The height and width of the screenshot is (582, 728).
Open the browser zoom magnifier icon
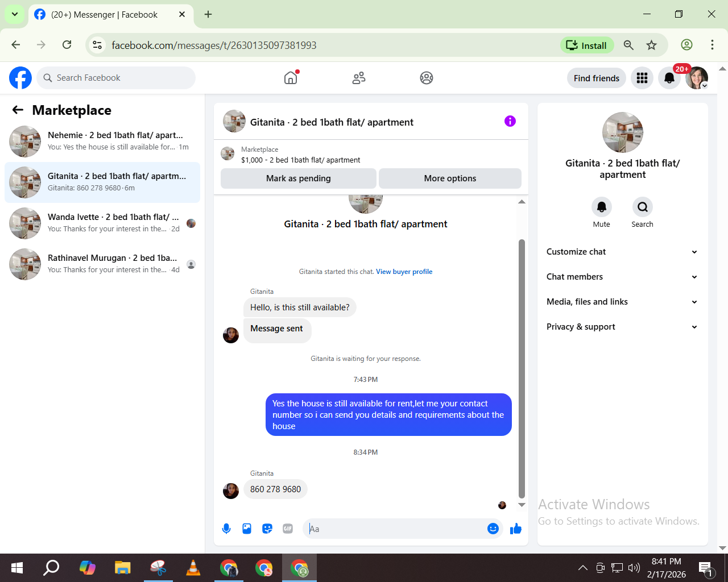[x=628, y=45]
